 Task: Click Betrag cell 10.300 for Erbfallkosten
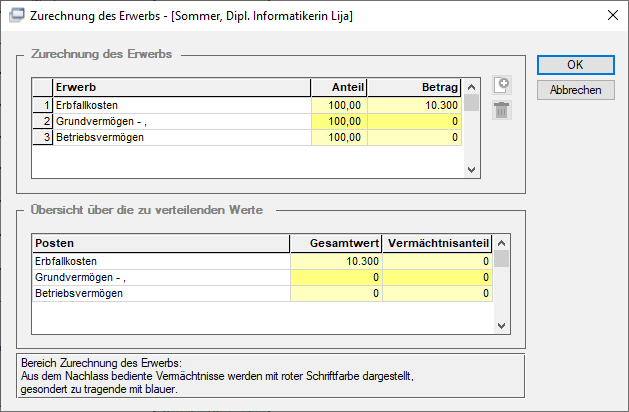[414, 105]
